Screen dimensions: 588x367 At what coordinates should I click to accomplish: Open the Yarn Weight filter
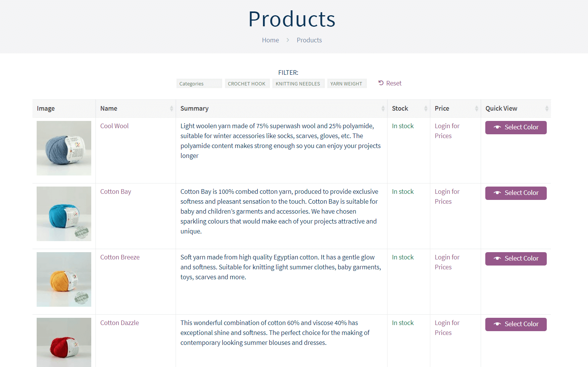[x=347, y=84]
